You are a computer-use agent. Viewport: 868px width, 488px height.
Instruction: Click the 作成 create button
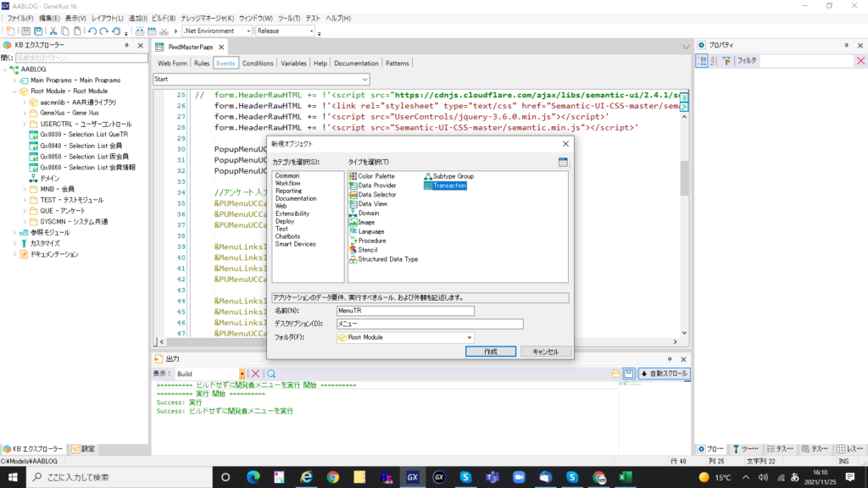pyautogui.click(x=491, y=352)
